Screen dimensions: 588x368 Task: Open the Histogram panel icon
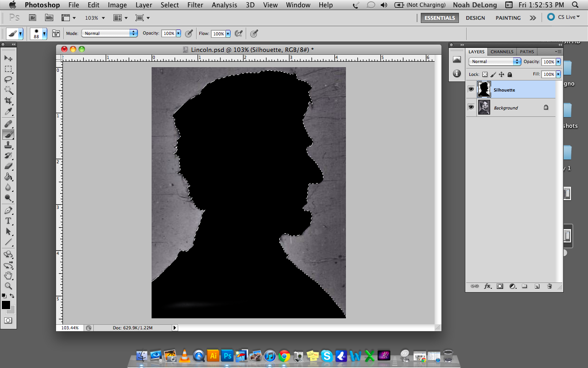(457, 59)
